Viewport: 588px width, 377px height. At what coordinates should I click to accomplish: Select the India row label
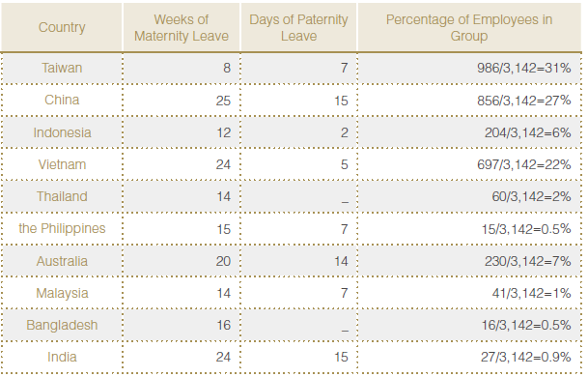pyautogui.click(x=62, y=357)
